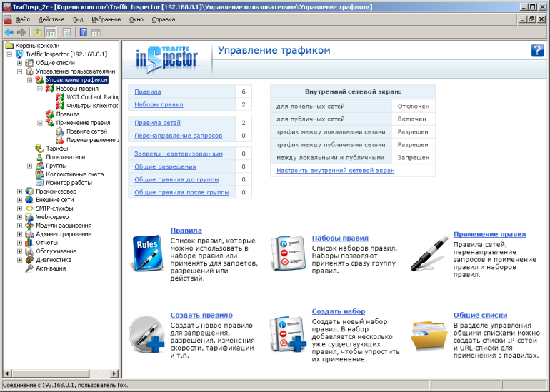
Task: Click the forward arrow toolbar button
Action: coord(21,33)
